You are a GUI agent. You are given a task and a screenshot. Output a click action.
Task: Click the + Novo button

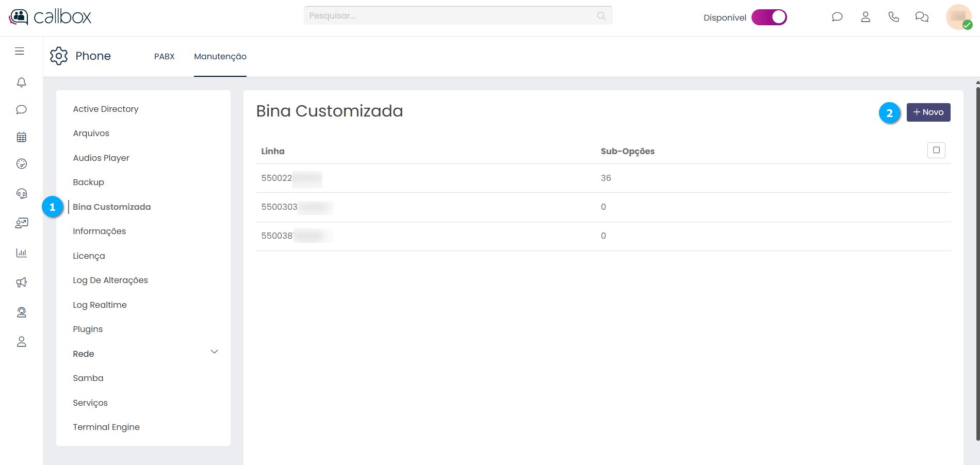tap(928, 112)
